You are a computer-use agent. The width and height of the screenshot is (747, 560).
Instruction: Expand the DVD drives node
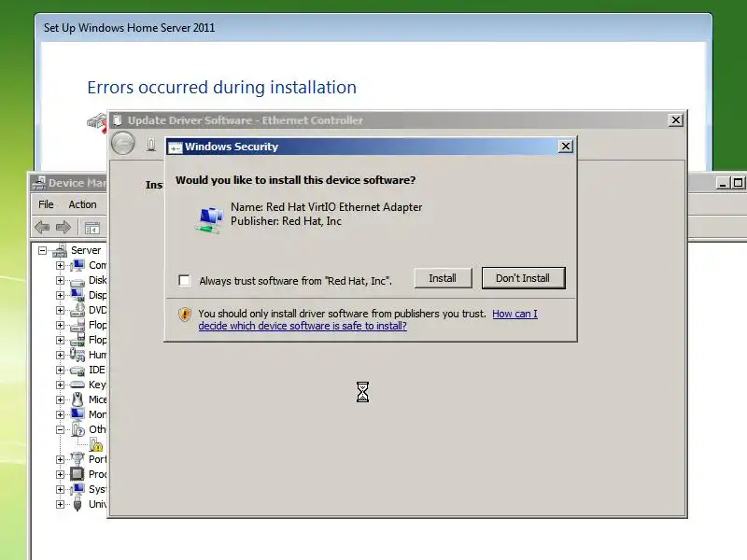coord(60,310)
